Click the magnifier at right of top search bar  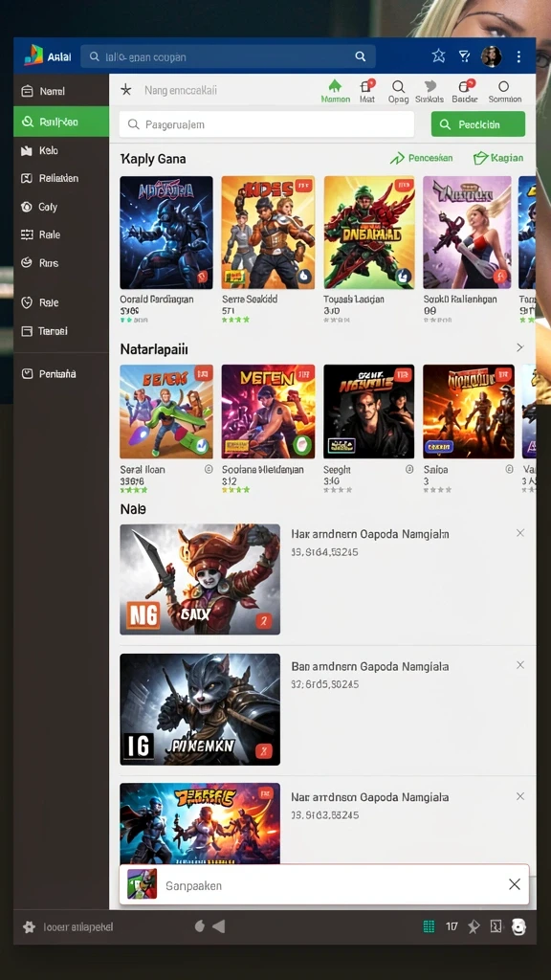pos(361,56)
